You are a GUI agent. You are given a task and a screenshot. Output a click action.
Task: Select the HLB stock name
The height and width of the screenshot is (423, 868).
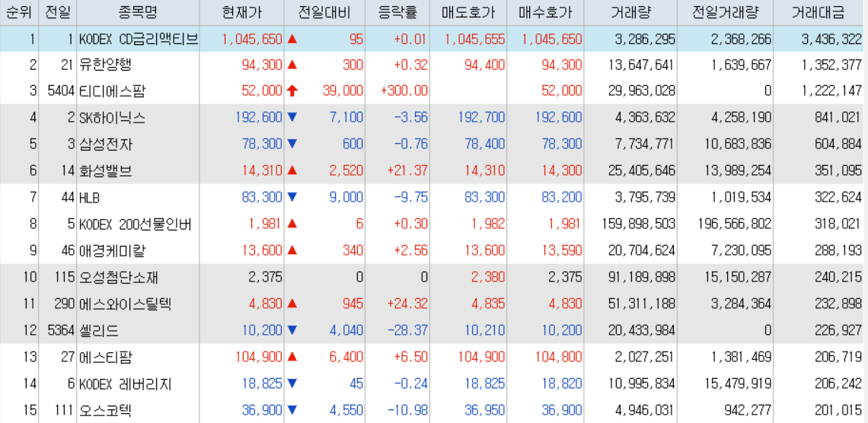pyautogui.click(x=90, y=198)
